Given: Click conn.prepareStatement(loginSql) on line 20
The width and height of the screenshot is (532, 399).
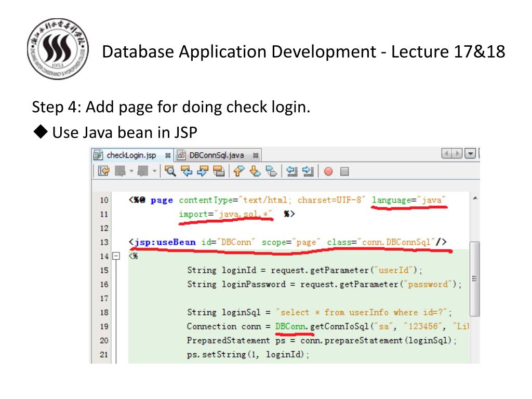Looking at the screenshot, I should tap(376, 340).
